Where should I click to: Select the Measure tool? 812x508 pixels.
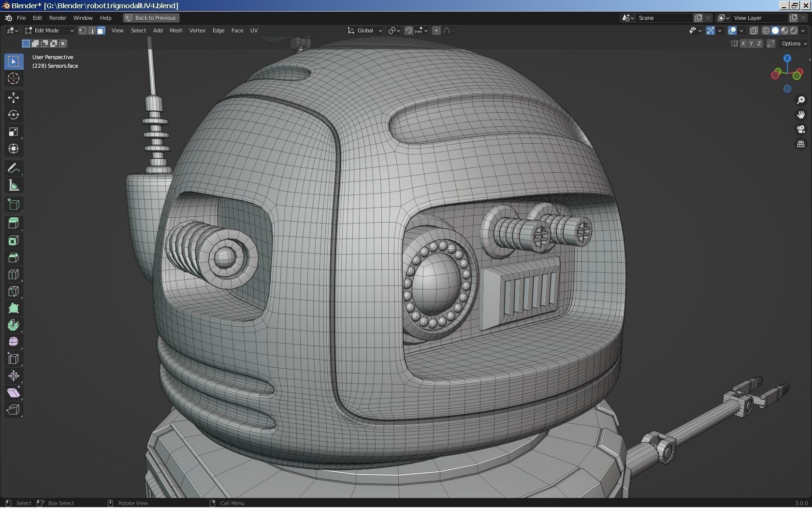[x=14, y=185]
